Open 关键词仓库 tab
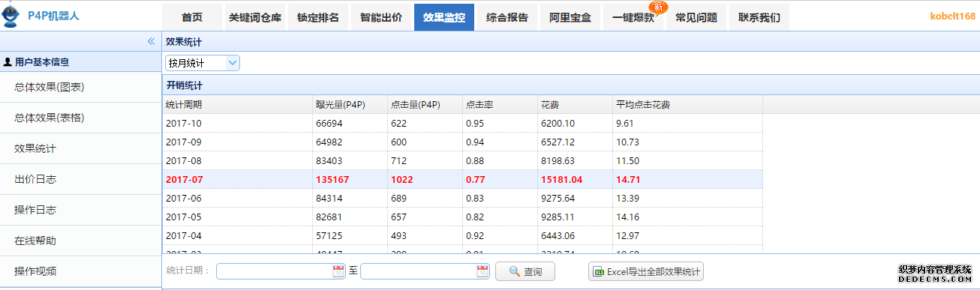The height and width of the screenshot is (290, 980). click(255, 17)
